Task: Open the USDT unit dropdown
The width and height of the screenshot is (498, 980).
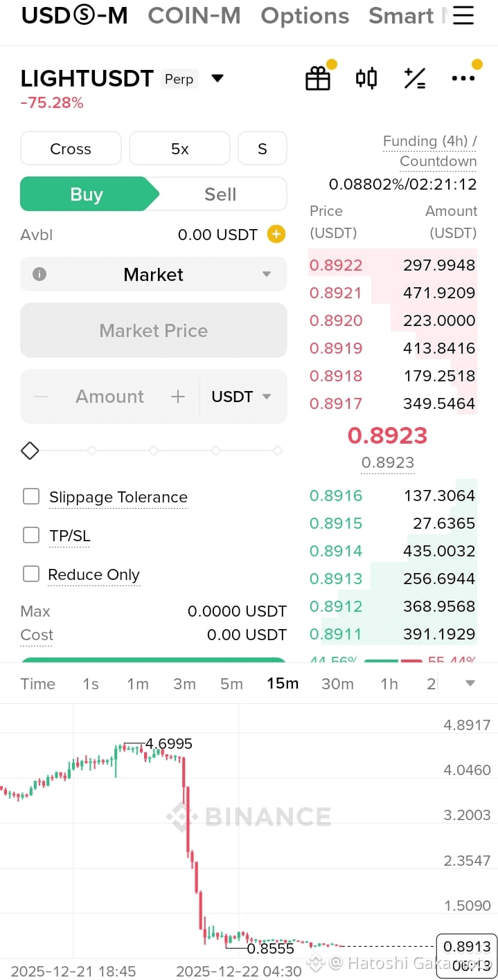Action: point(241,397)
